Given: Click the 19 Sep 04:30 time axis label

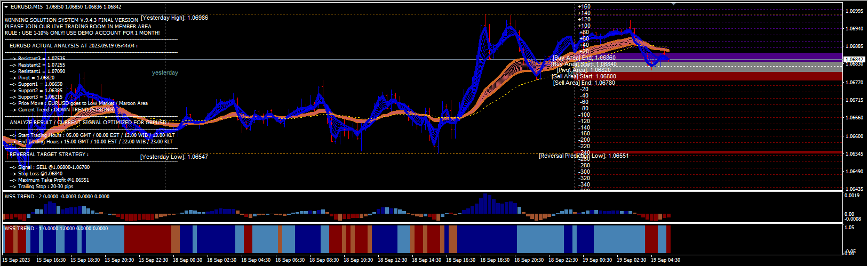Looking at the screenshot, I should click(x=665, y=260).
